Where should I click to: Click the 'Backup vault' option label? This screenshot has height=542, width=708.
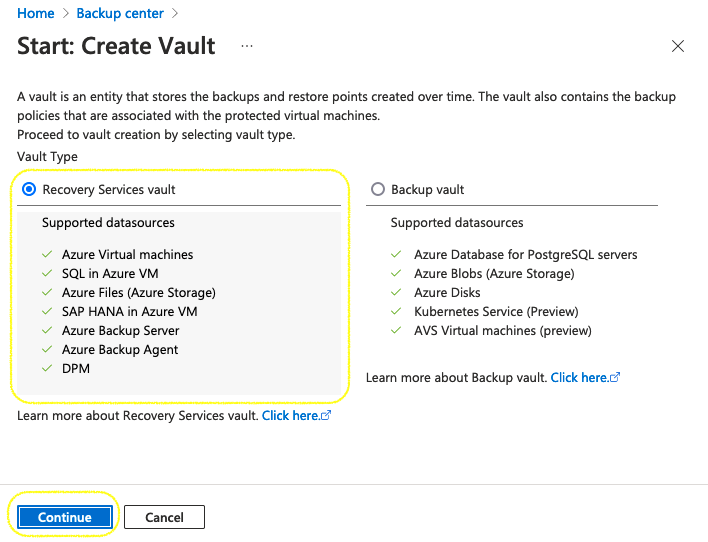point(427,190)
